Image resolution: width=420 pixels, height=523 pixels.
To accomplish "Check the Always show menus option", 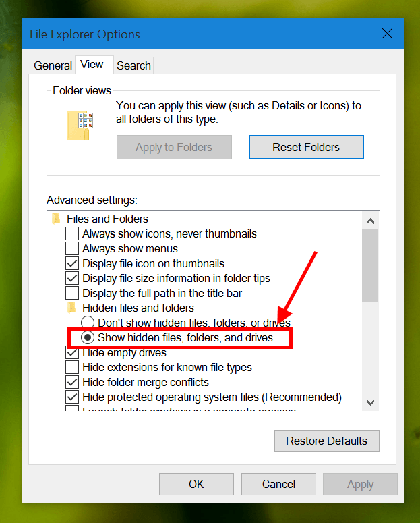I will pyautogui.click(x=72, y=249).
